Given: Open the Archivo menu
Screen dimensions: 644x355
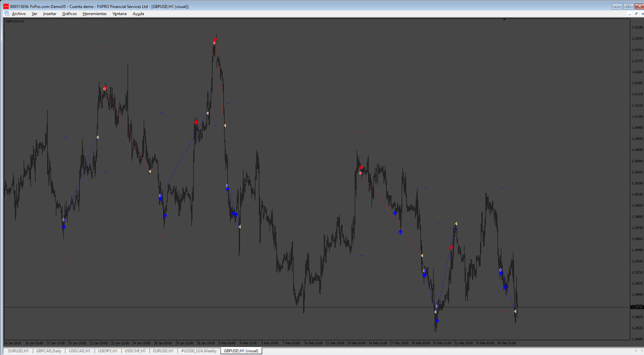Looking at the screenshot, I should click(x=19, y=14).
